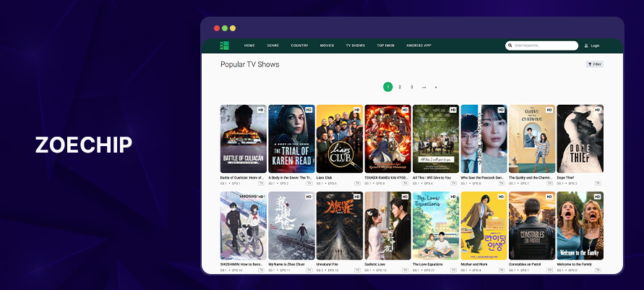Viewport: 644px width, 290px height.
Task: Click the next page arrow
Action: pos(424,87)
